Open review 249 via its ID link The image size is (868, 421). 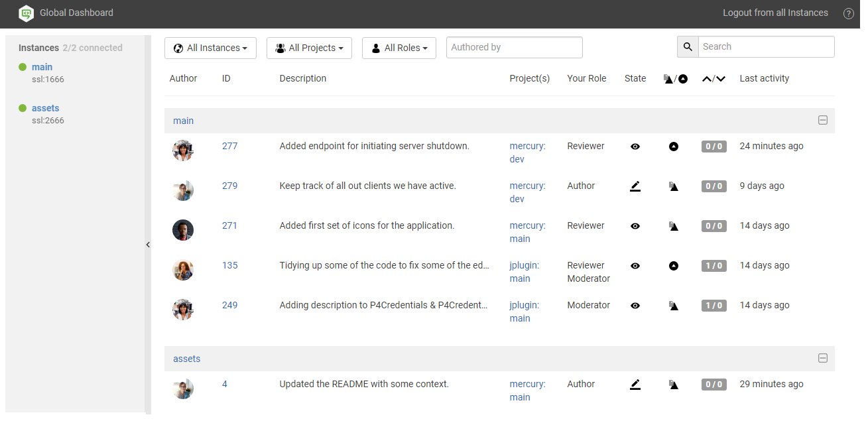(229, 305)
